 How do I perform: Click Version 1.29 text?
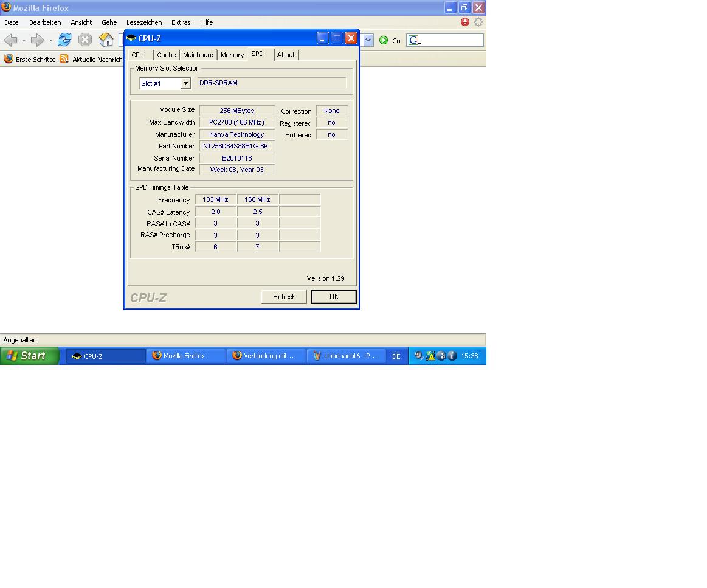(x=326, y=278)
